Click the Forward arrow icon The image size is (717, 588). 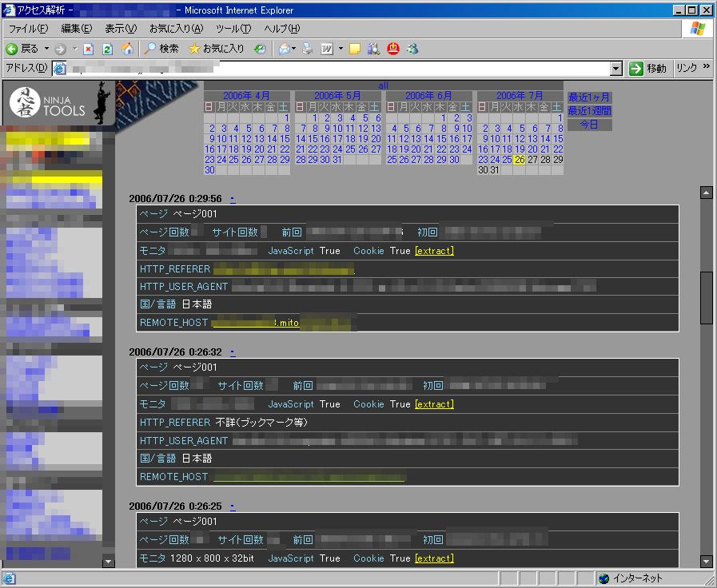click(61, 49)
